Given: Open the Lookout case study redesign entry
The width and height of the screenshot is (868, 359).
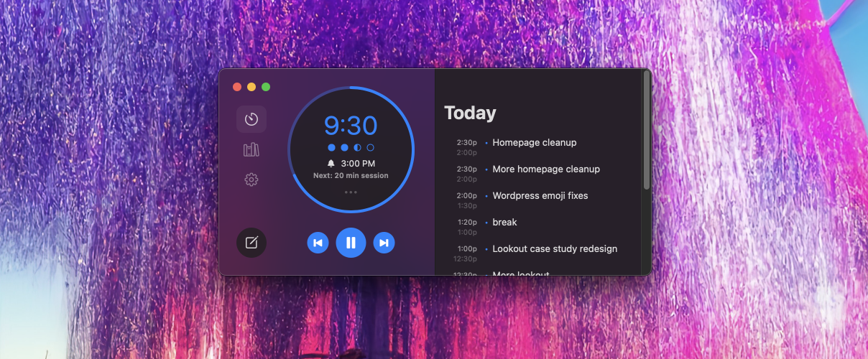Looking at the screenshot, I should coord(554,249).
